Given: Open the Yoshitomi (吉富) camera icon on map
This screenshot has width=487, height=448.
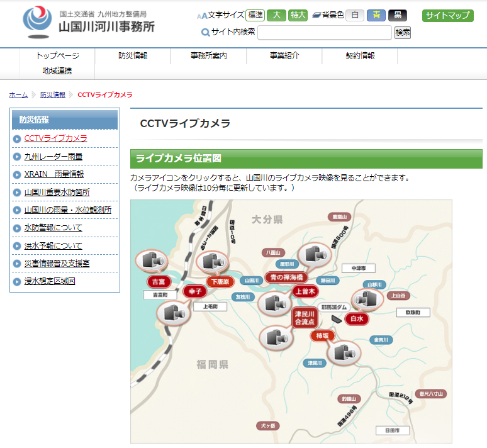Looking at the screenshot, I should [152, 260].
